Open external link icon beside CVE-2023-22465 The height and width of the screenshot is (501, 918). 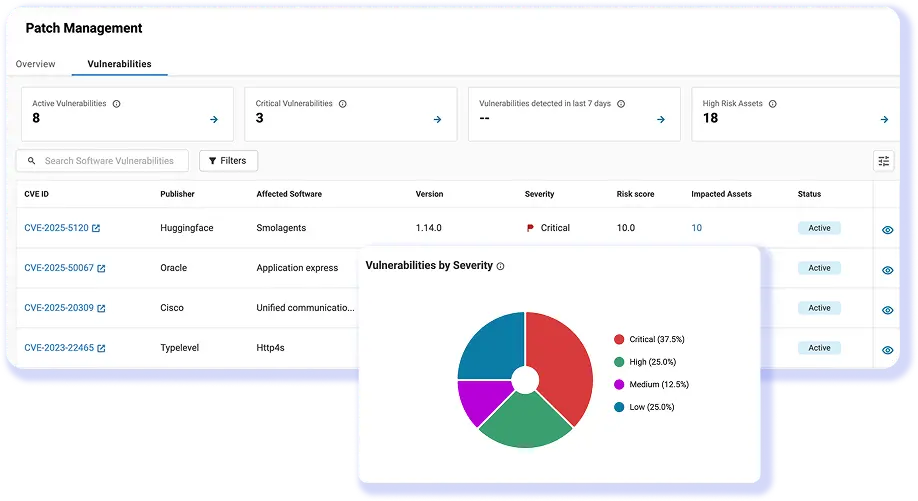pyautogui.click(x=101, y=348)
